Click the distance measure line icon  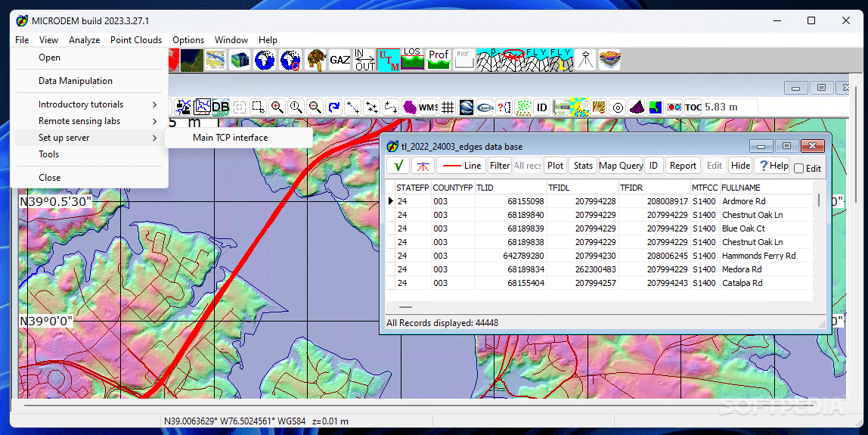coord(352,107)
